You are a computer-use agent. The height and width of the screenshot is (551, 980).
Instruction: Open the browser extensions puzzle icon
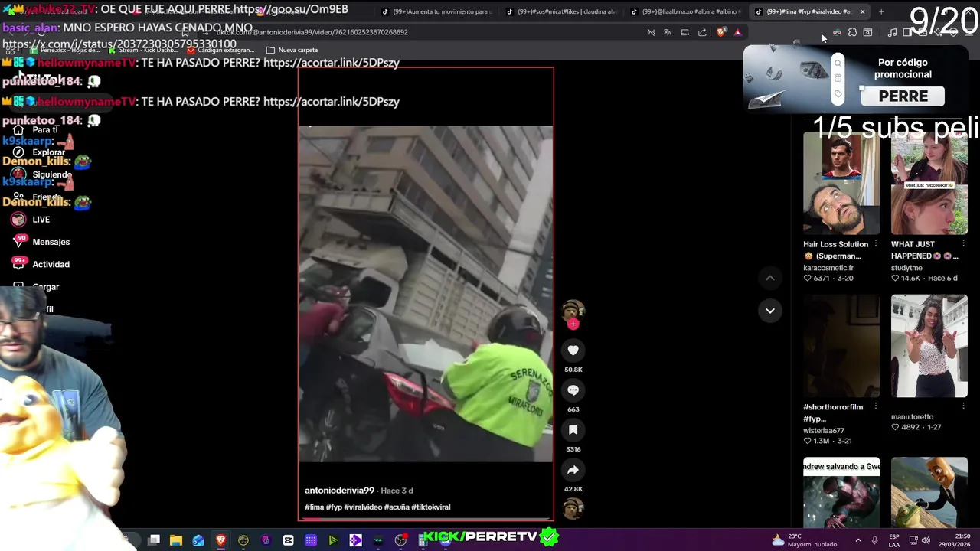(x=852, y=32)
